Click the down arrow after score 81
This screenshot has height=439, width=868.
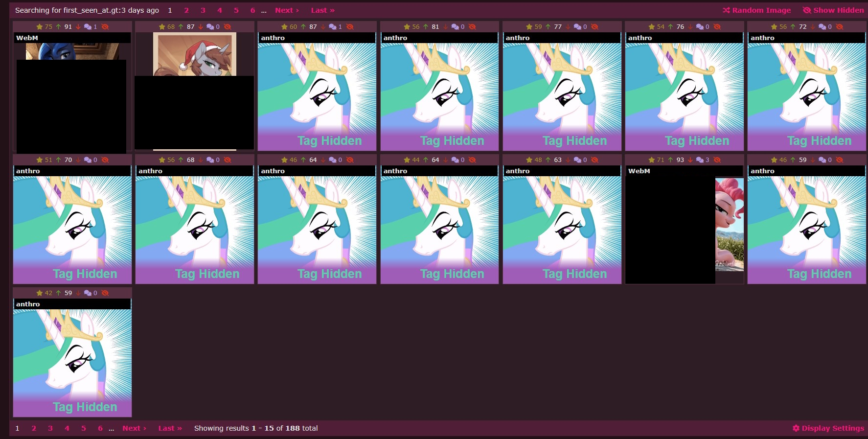tap(446, 27)
